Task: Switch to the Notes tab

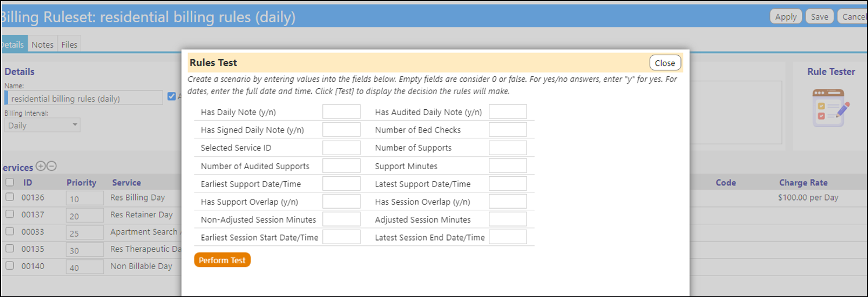Action: pyautogui.click(x=42, y=44)
